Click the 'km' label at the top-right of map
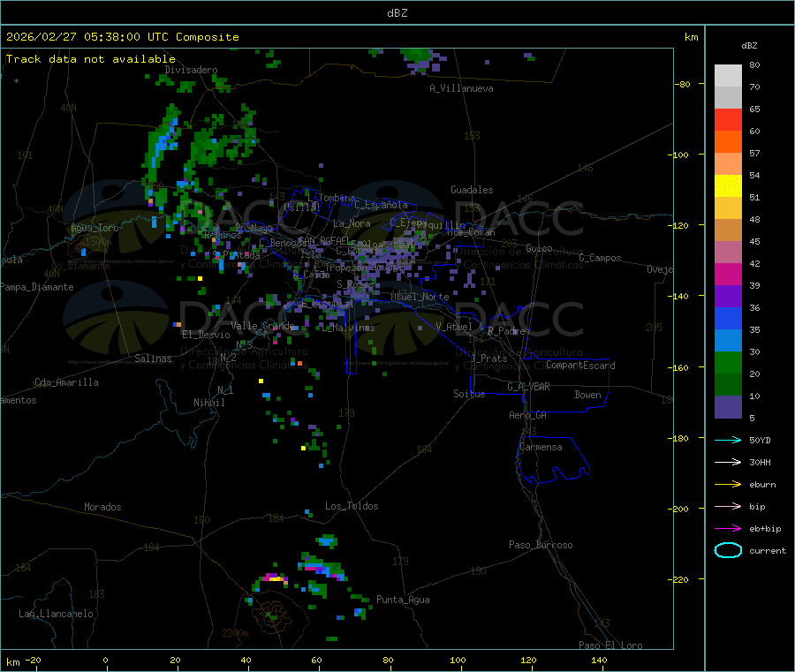The width and height of the screenshot is (795, 672). [691, 37]
